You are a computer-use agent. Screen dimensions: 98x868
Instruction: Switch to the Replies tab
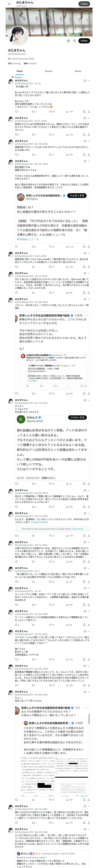tap(49, 71)
